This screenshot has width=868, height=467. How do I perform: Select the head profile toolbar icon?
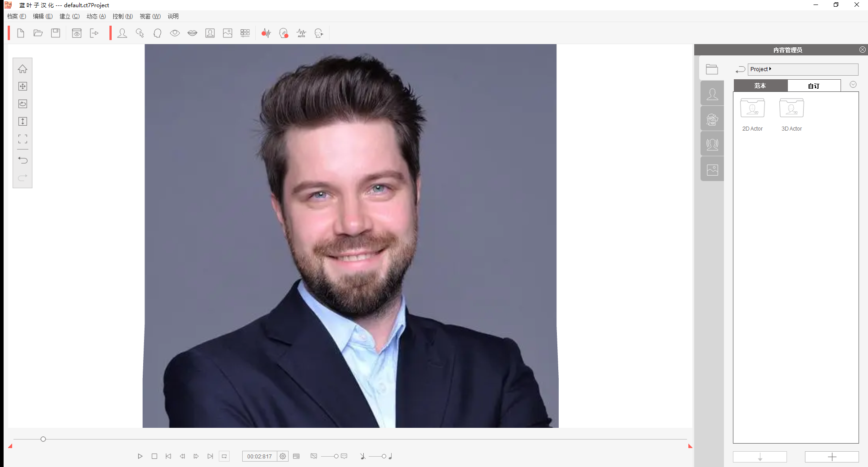coord(157,33)
